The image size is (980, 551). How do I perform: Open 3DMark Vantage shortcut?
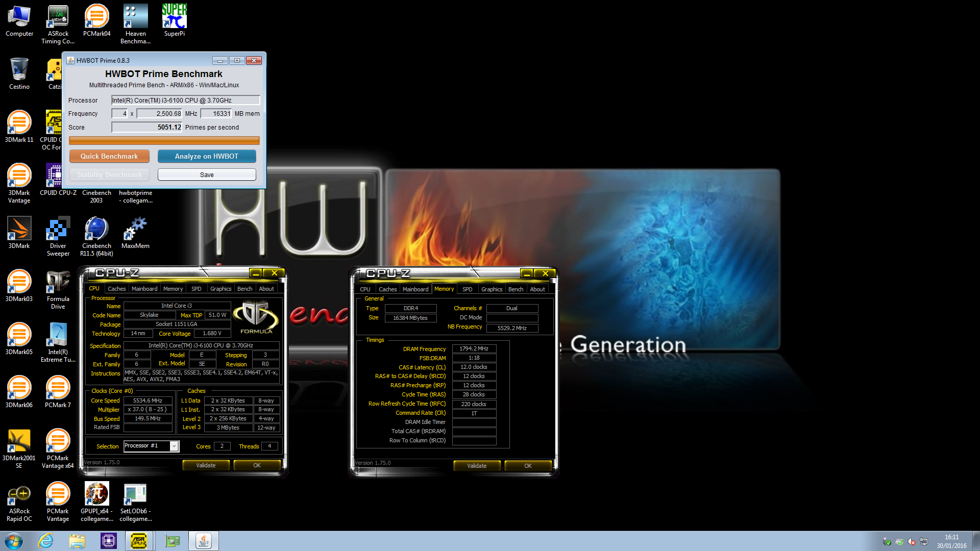[19, 184]
